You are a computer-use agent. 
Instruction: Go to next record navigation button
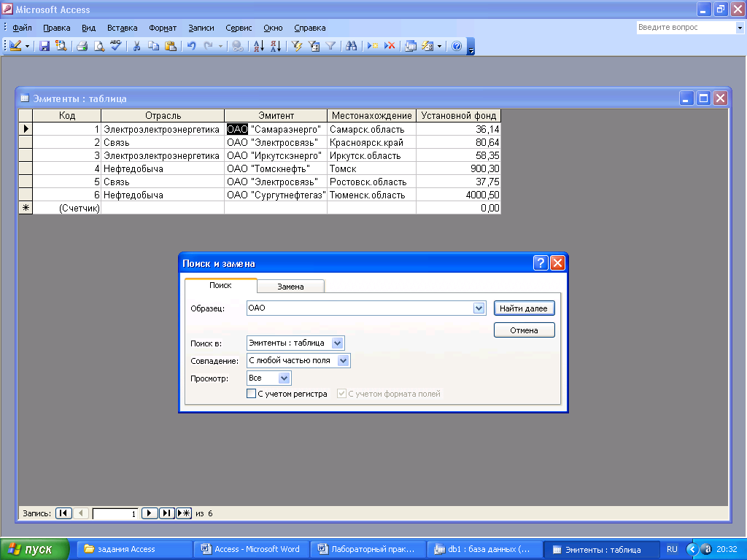[x=149, y=513]
